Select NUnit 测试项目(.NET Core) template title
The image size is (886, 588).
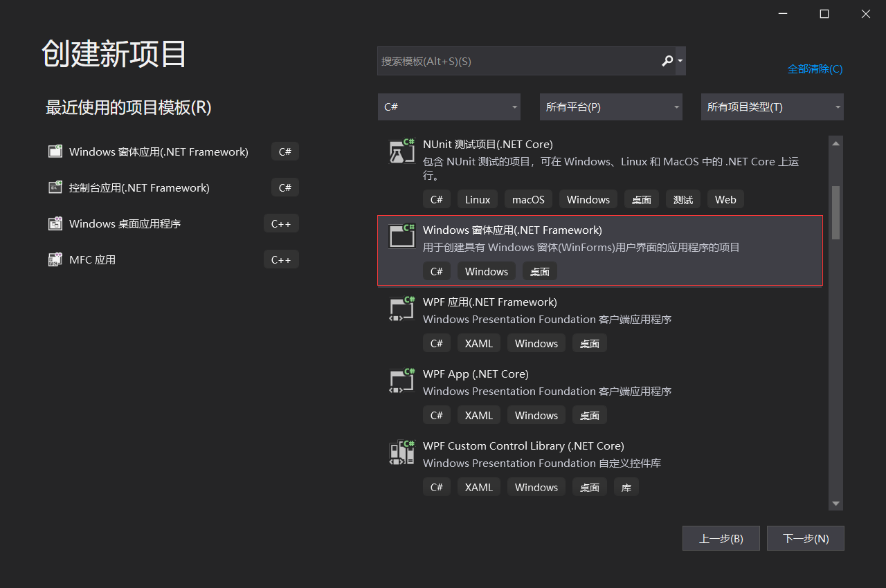pyautogui.click(x=488, y=145)
